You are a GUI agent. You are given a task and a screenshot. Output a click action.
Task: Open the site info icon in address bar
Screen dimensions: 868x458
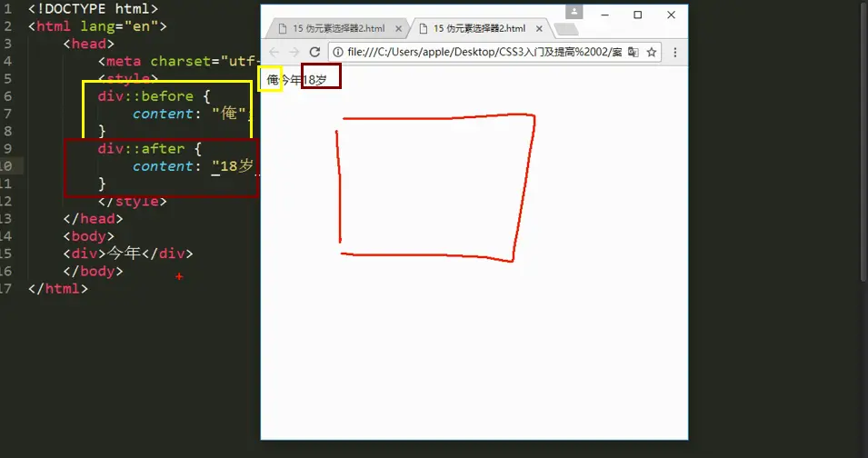point(338,52)
